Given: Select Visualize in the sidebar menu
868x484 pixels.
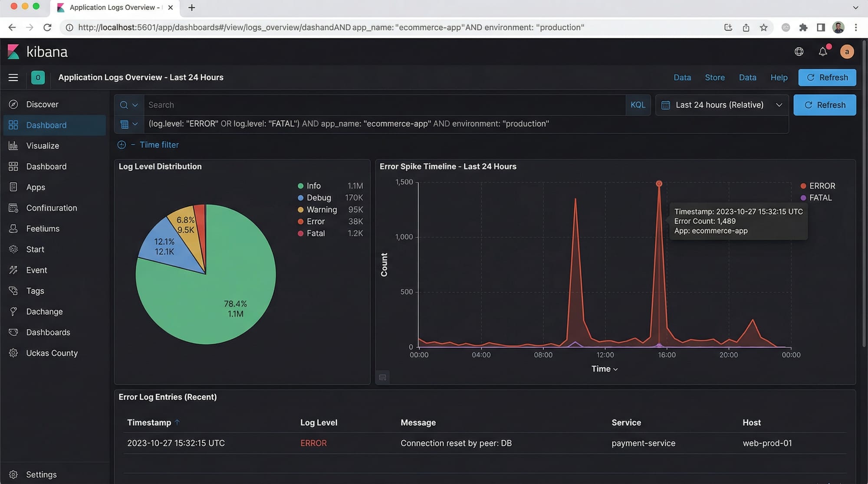Looking at the screenshot, I should coord(43,146).
